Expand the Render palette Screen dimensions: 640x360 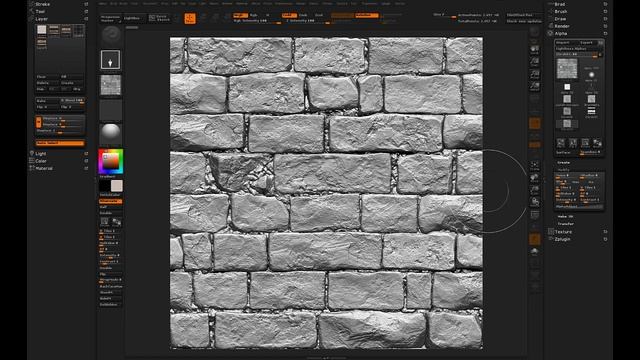pos(562,26)
